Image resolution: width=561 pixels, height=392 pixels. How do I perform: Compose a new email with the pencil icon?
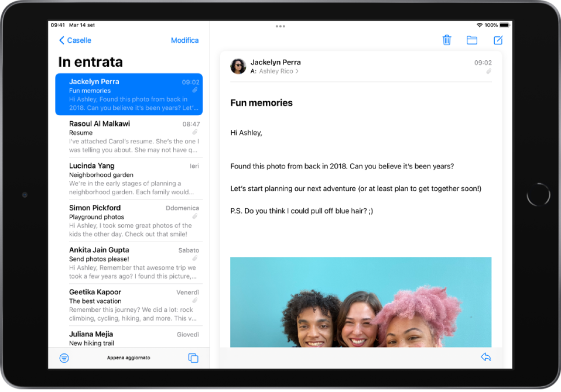pyautogui.click(x=498, y=40)
